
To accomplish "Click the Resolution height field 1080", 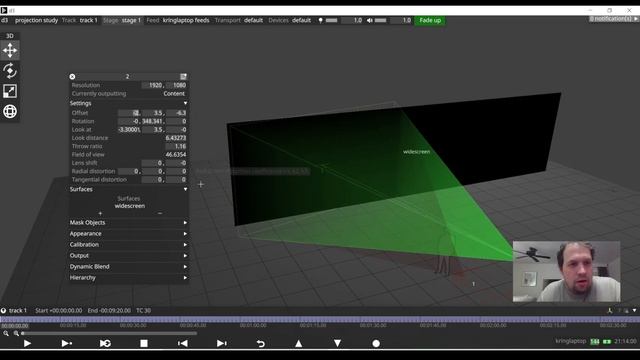I will 177,85.
